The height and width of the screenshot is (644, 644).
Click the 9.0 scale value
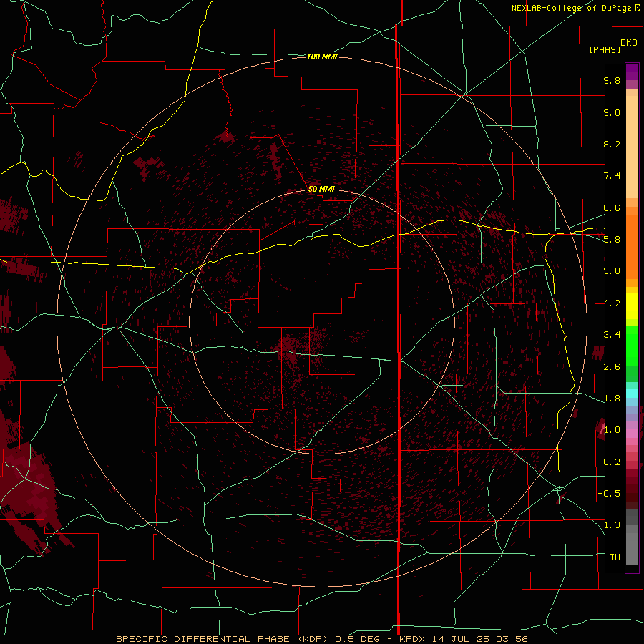pos(612,112)
